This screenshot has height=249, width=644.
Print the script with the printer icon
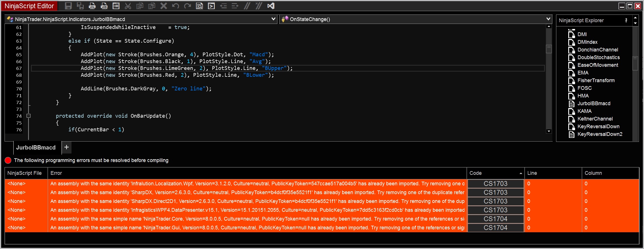[x=92, y=6]
